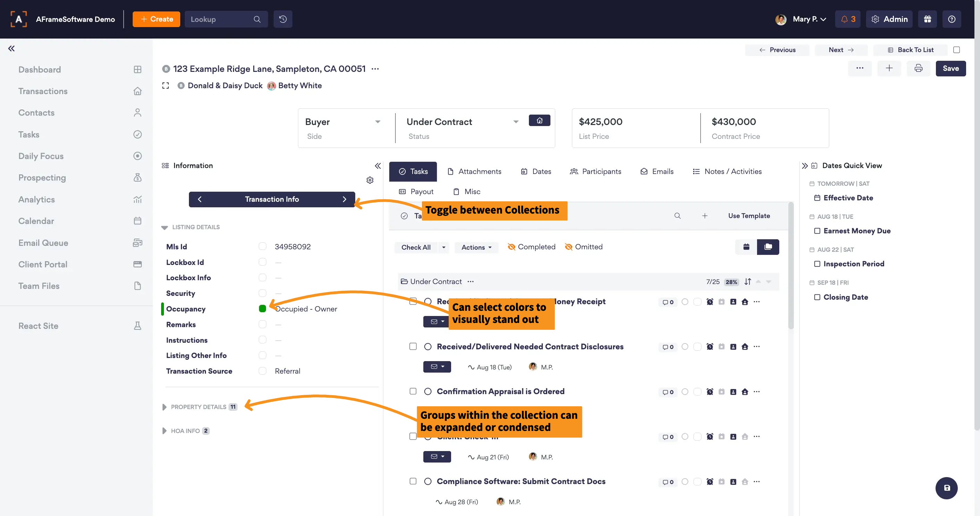Screen dimensions: 980x516
Task: Click alarm clock icon for Contract Disclosures task
Action: (x=709, y=347)
